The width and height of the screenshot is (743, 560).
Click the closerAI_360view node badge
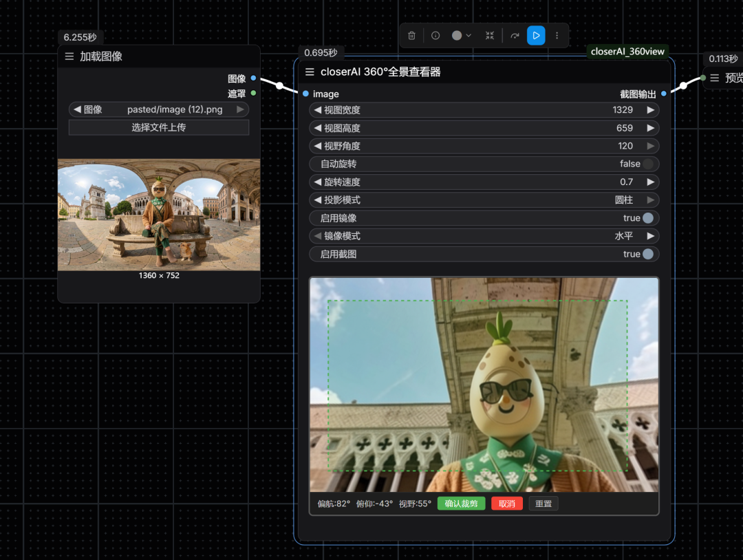[x=629, y=52]
